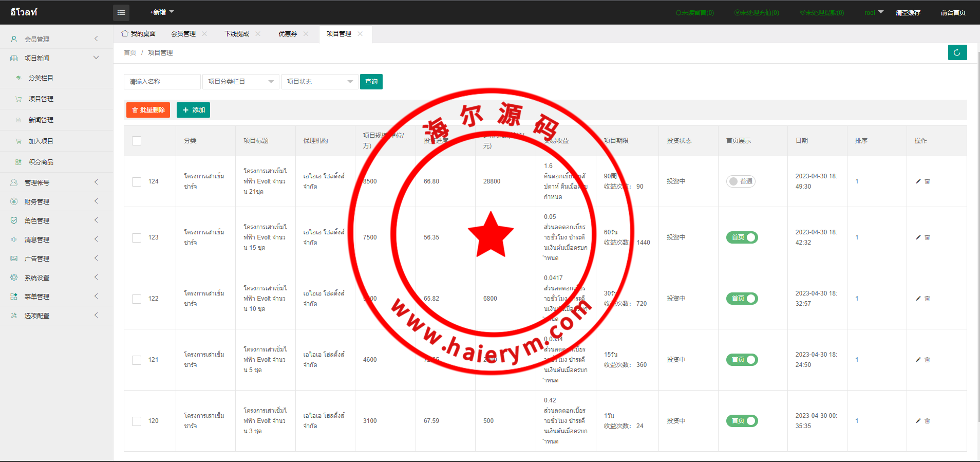The width and height of the screenshot is (980, 462).
Task: Click the green refresh icon button
Action: click(957, 52)
